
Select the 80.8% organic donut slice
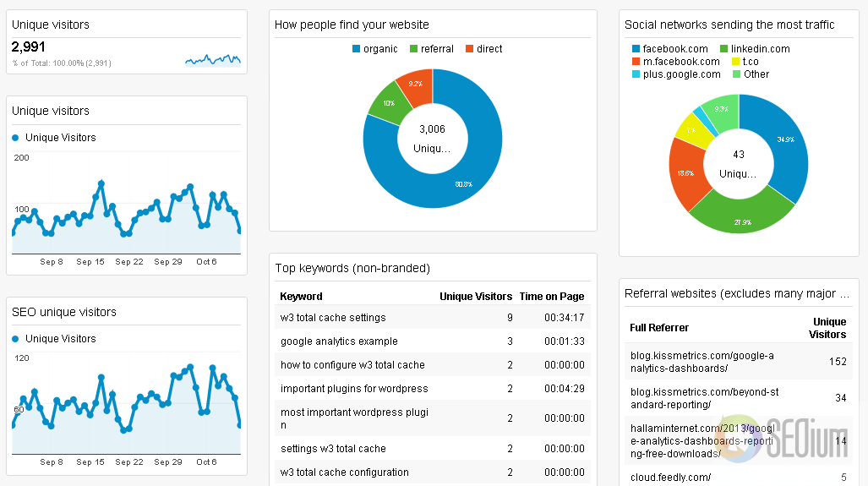pyautogui.click(x=464, y=184)
